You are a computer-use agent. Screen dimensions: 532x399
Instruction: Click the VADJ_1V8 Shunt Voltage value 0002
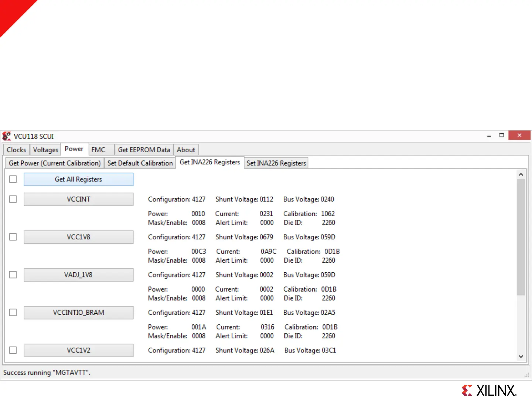[266, 274]
